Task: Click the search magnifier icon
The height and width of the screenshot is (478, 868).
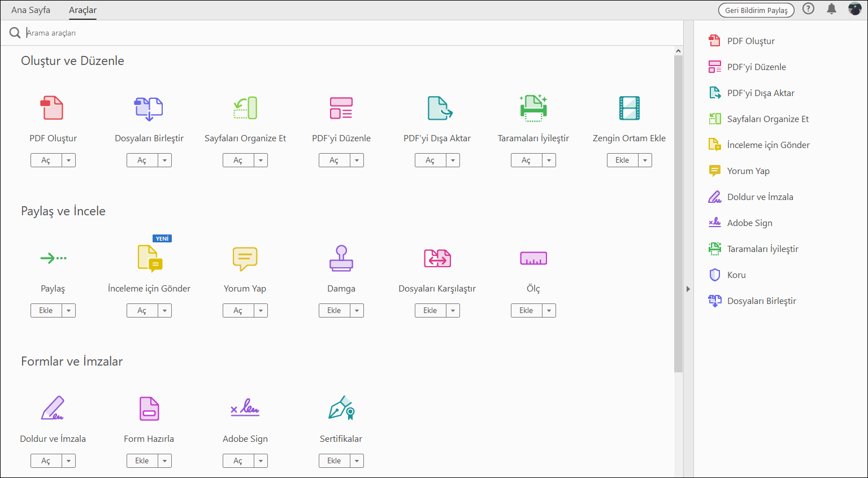Action: click(15, 33)
